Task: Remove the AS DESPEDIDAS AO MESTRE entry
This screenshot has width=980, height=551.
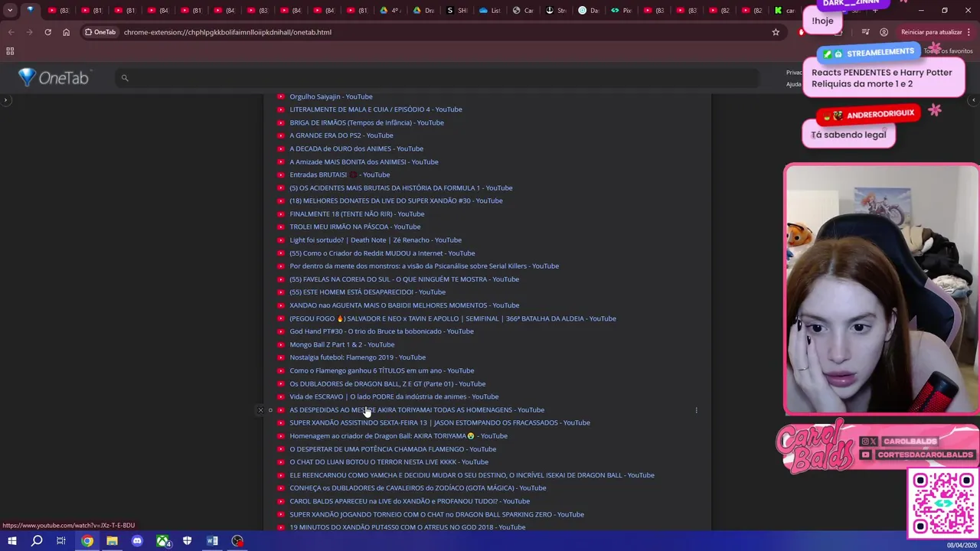Action: click(x=260, y=410)
